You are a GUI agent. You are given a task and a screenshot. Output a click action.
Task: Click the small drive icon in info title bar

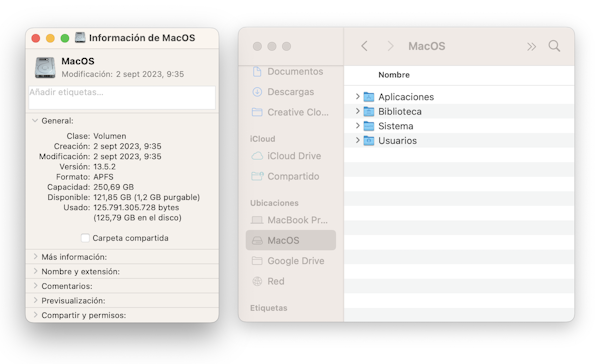[80, 37]
